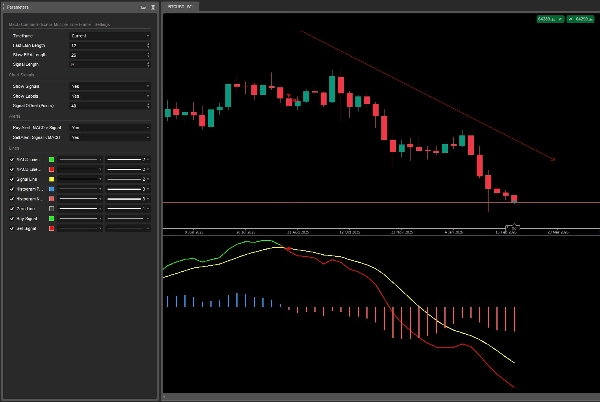Toggle the salmon Histogram row checkbox
The width and height of the screenshot is (600, 402).
click(x=11, y=199)
